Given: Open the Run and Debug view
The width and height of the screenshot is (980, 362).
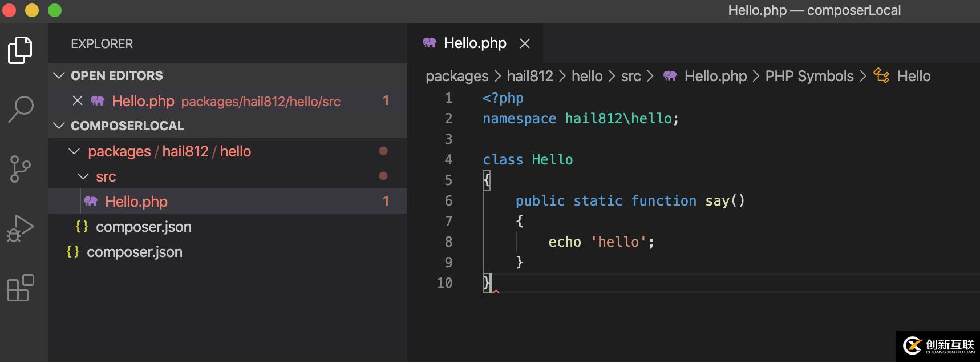Looking at the screenshot, I should [x=21, y=228].
